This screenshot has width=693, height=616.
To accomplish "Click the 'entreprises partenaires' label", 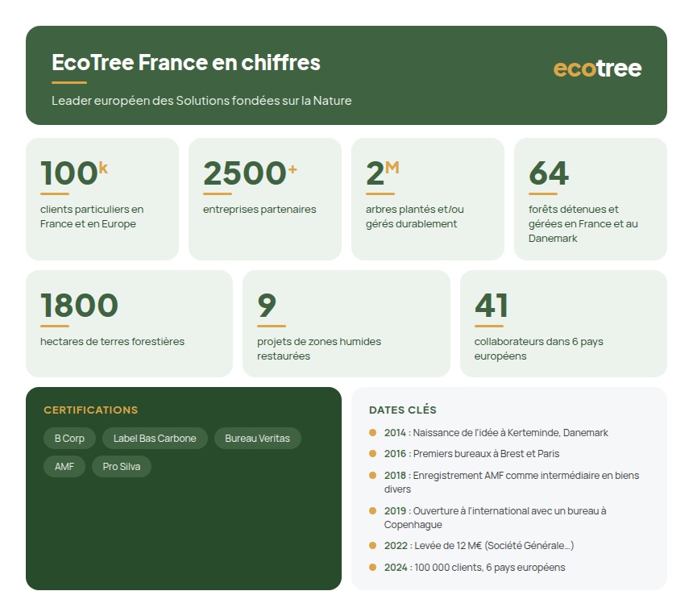I will (x=259, y=209).
